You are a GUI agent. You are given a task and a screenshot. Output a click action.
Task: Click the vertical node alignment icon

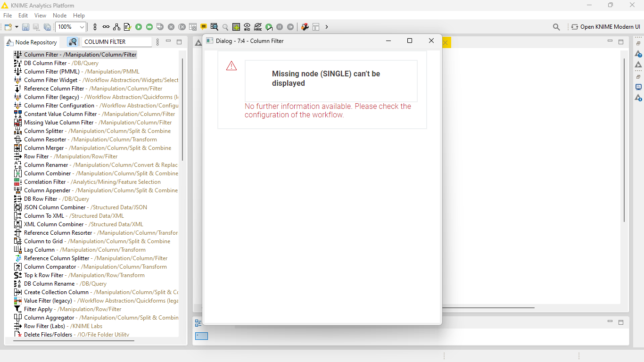pos(95,27)
